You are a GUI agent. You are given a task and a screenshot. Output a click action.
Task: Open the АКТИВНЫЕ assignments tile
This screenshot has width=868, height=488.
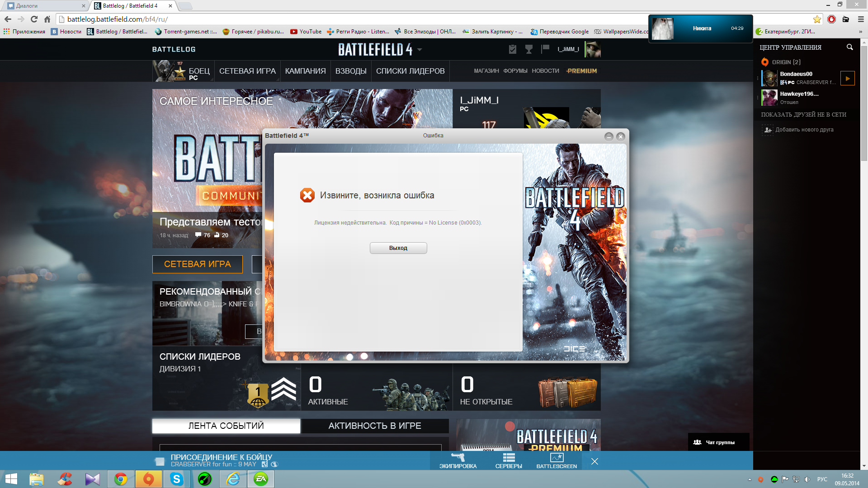pyautogui.click(x=377, y=388)
